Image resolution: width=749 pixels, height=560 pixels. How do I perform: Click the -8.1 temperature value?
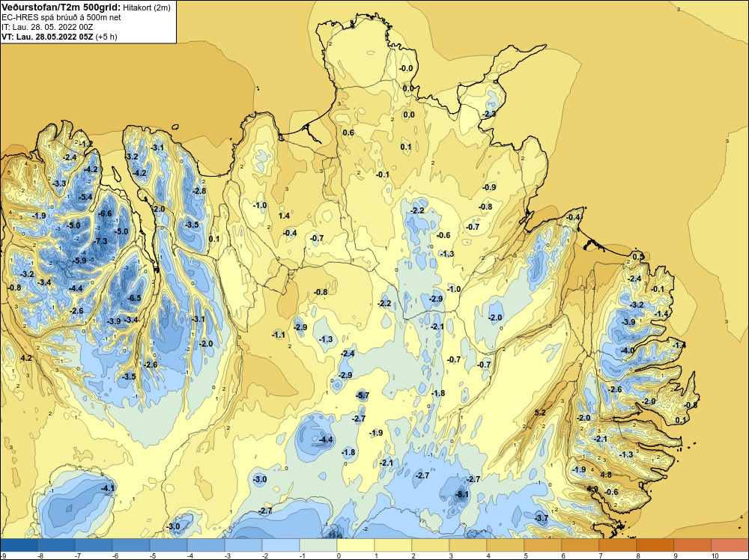click(462, 495)
